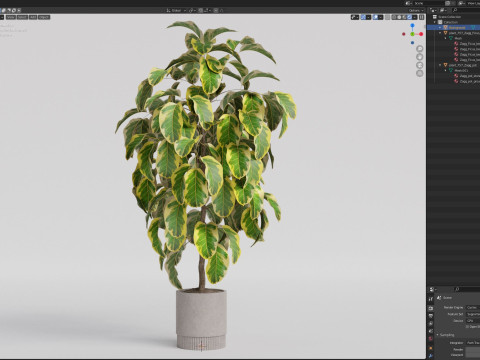Viewport: 480px width, 360px height.
Task: Open the View menu in viewport header
Action: pos(11,17)
